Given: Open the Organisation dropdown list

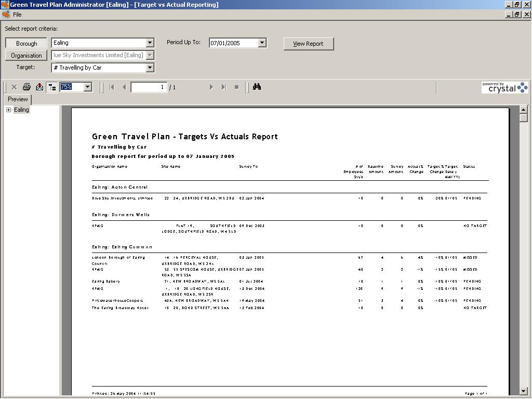Looking at the screenshot, I should pyautogui.click(x=150, y=55).
